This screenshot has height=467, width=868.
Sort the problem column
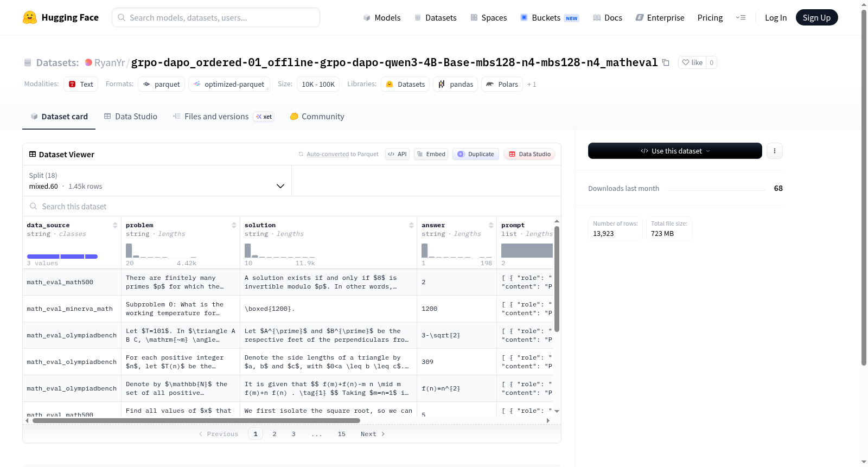[234, 225]
